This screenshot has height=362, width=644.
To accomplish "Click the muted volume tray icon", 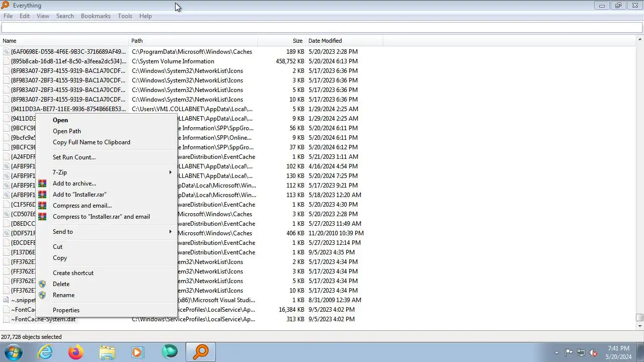I will pos(594,352).
